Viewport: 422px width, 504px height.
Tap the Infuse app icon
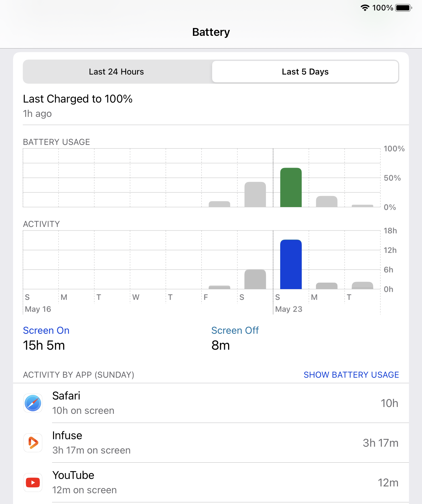[33, 443]
